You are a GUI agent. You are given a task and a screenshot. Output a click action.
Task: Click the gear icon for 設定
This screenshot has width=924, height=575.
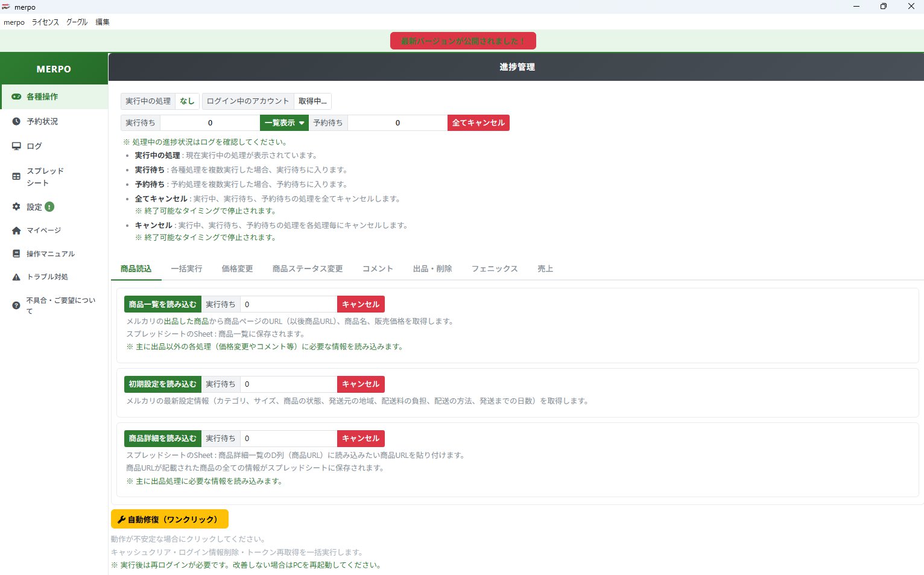16,207
